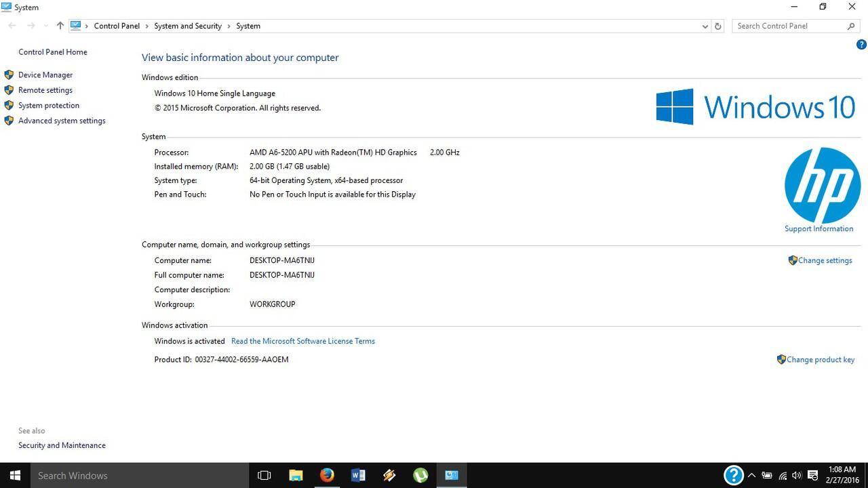Click the back navigation arrow
This screenshot has height=488, width=868.
(12, 26)
